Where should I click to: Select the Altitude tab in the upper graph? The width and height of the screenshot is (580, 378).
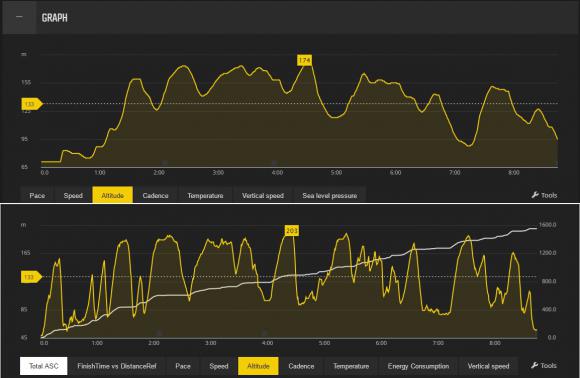[x=112, y=195]
